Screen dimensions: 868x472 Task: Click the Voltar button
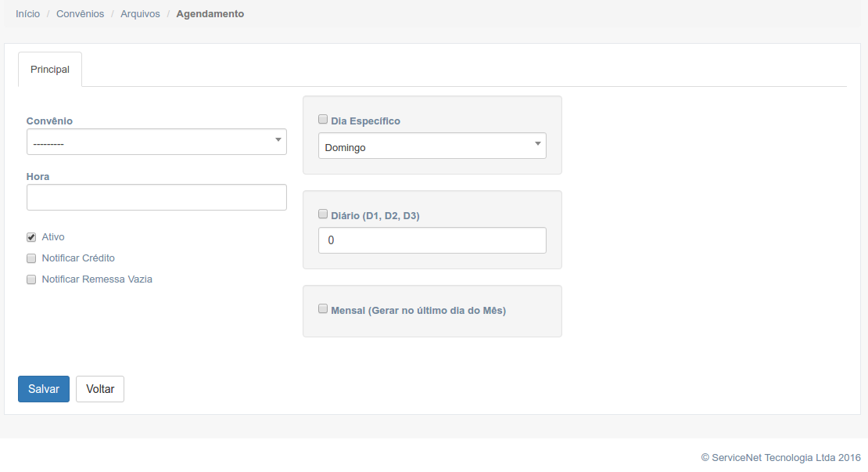(100, 389)
